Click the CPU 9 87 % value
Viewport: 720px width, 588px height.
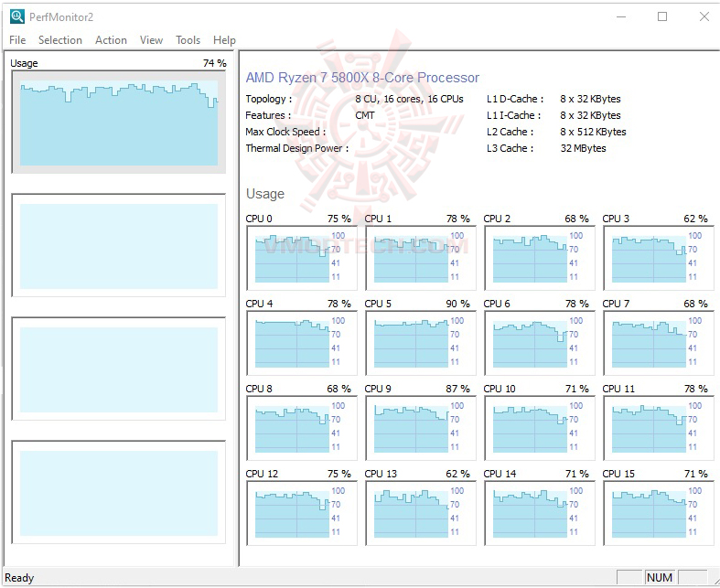(457, 389)
